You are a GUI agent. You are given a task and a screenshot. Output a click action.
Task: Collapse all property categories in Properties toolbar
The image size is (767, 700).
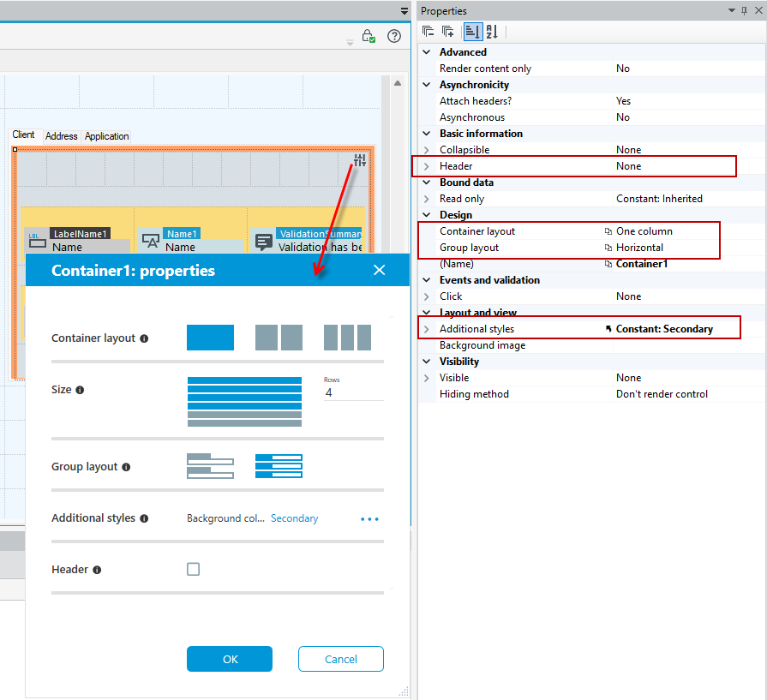(428, 32)
